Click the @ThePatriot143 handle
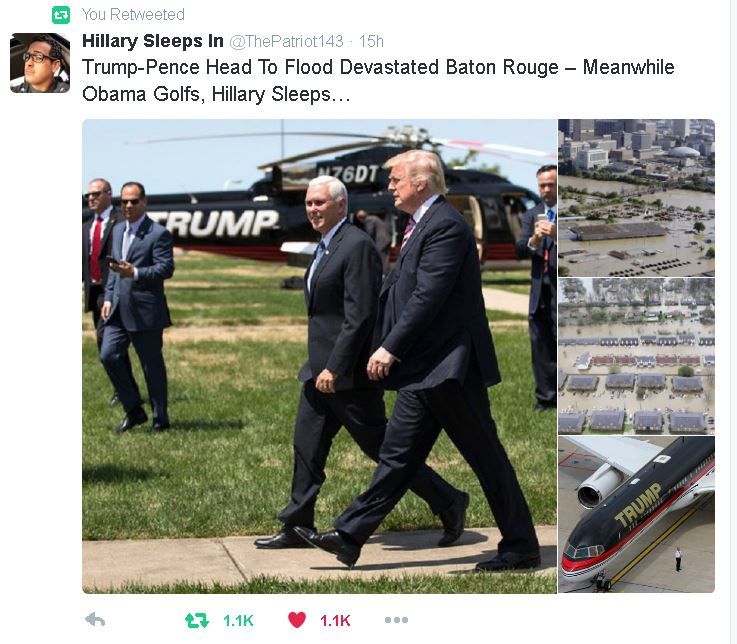The image size is (737, 644). 286,41
